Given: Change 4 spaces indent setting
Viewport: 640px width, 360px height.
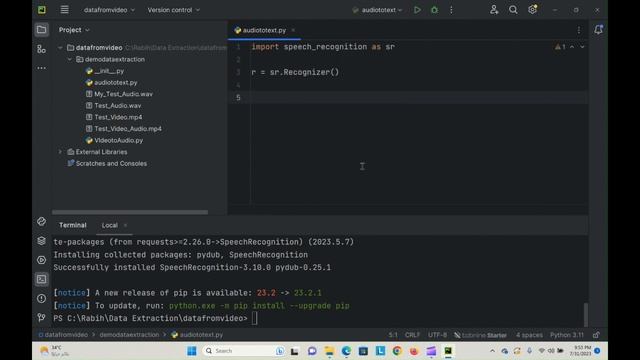Looking at the screenshot, I should tap(529, 335).
